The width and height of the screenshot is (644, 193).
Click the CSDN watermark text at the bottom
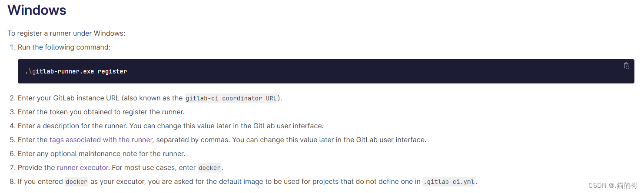[x=613, y=186]
